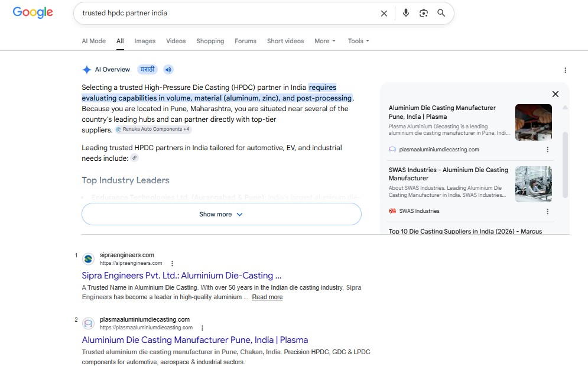The width and height of the screenshot is (588, 366).
Task: Expand AI Overview with Show more
Action: (x=221, y=214)
